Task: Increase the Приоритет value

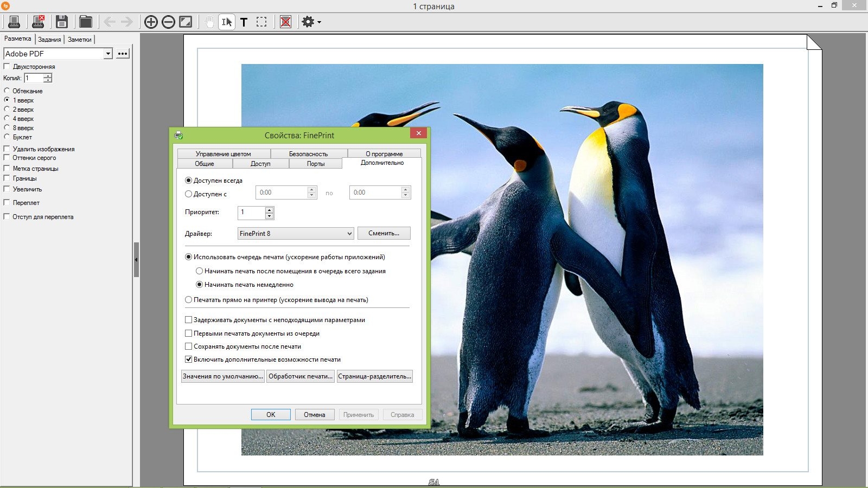Action: click(x=269, y=210)
